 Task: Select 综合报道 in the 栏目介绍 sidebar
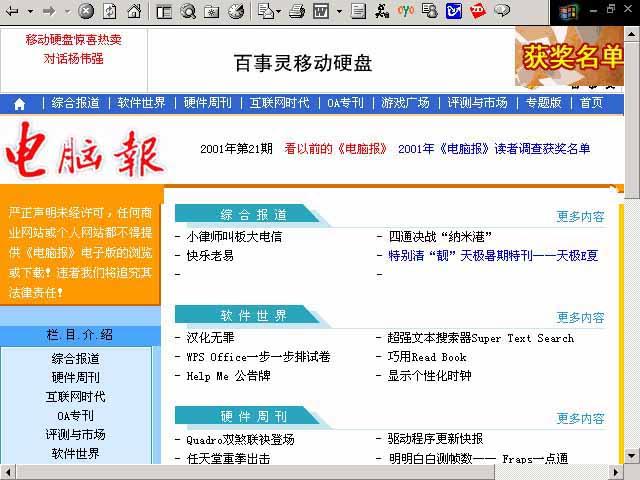(76, 359)
